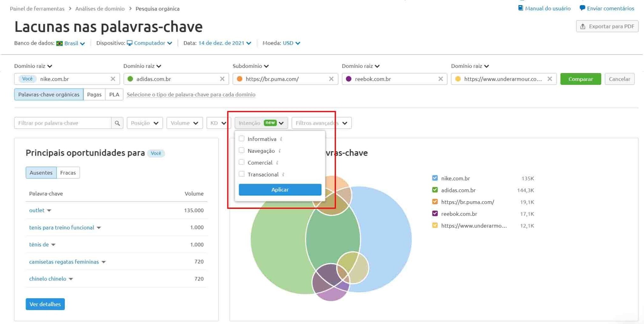Switch to the Ausentes tab
The image size is (644, 324).
[x=41, y=173]
